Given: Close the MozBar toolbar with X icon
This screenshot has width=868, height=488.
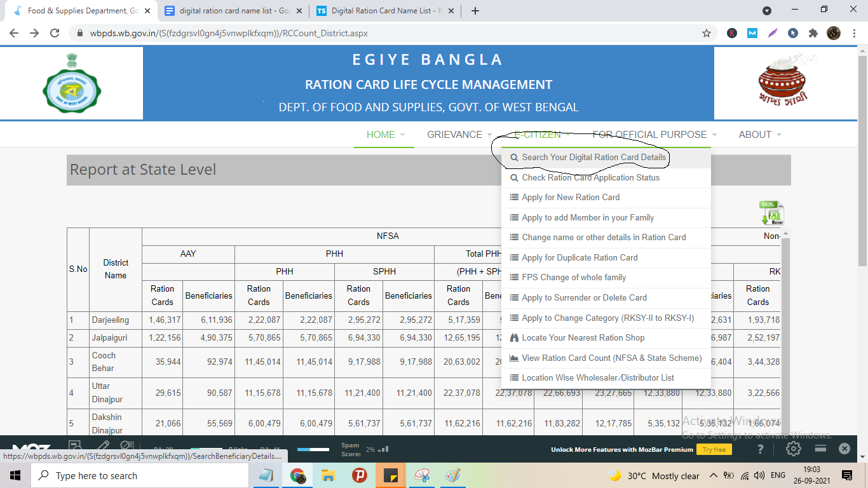Looking at the screenshot, I should point(844,449).
